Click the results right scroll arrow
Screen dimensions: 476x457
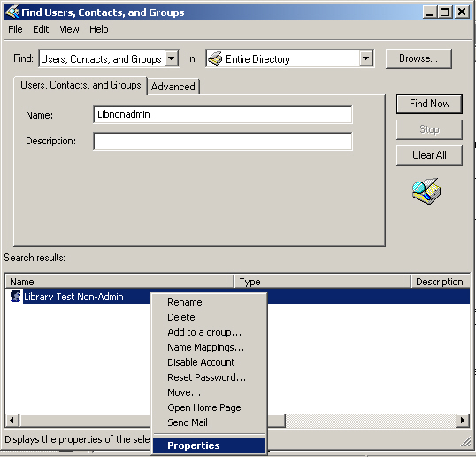pyautogui.click(x=463, y=421)
